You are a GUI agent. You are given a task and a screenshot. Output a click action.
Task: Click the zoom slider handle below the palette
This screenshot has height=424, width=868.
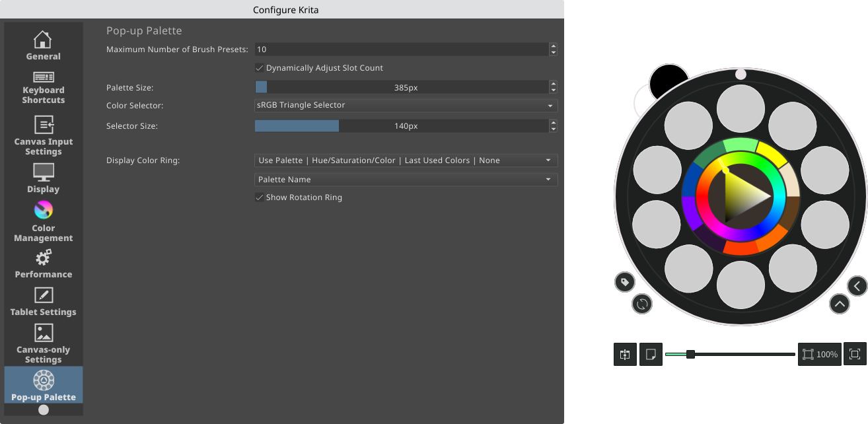click(x=690, y=355)
